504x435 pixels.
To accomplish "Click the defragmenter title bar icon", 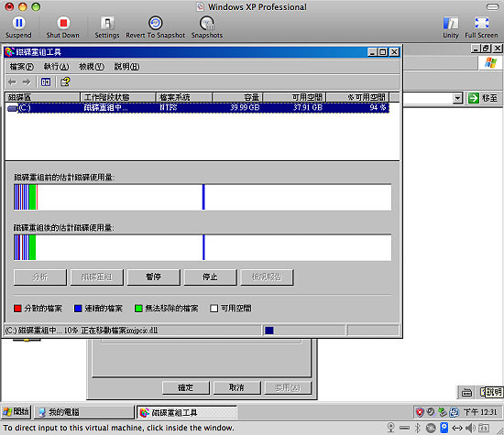I will 10,51.
